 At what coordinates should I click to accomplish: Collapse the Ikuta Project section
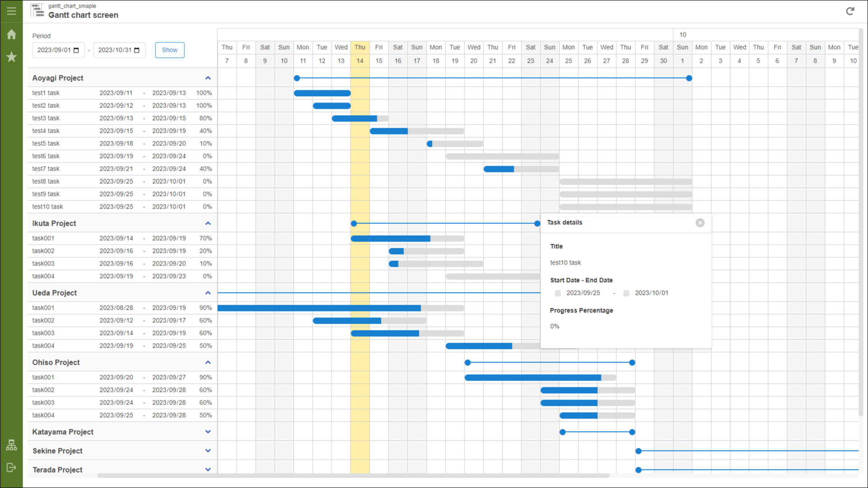[x=208, y=223]
